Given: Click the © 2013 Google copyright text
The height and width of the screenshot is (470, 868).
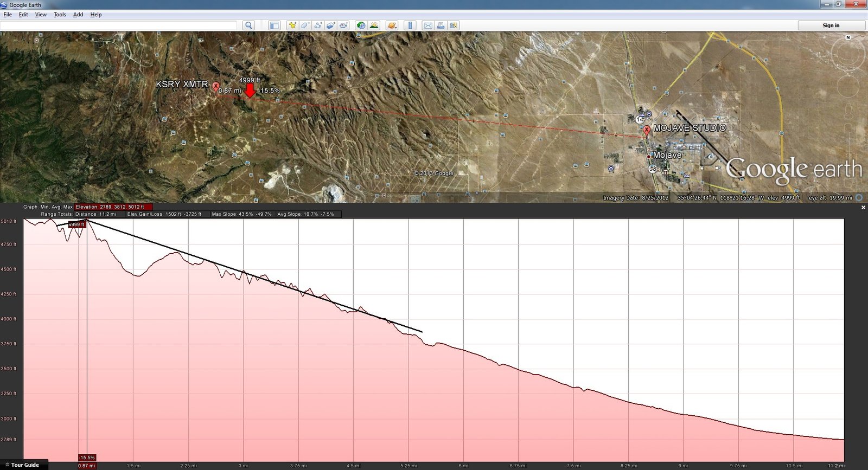Looking at the screenshot, I should 433,173.
